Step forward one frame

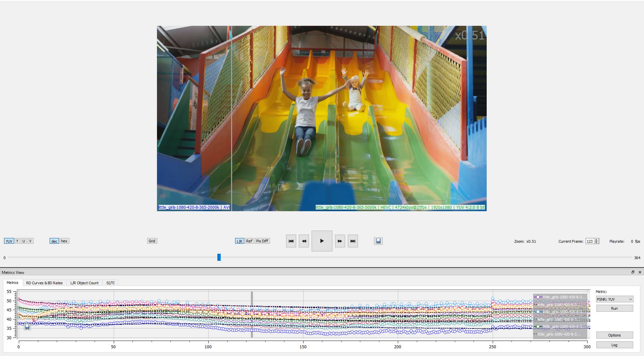(340, 241)
